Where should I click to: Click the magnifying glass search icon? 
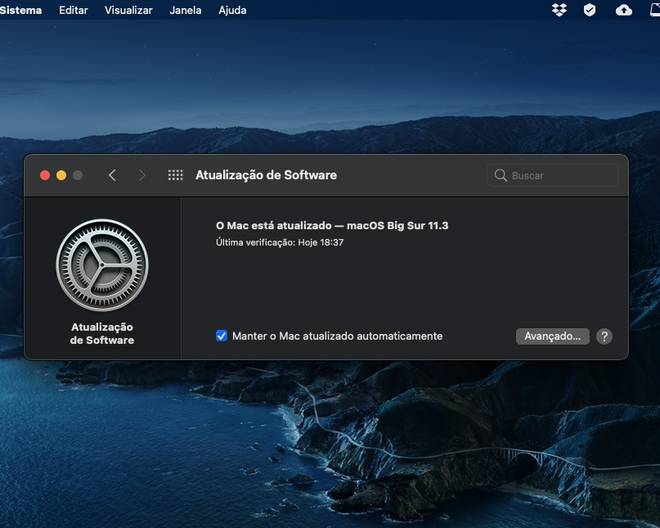tap(500, 175)
